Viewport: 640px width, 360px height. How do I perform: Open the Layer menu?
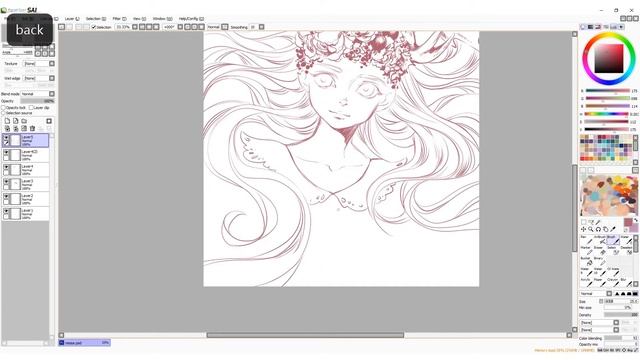click(72, 19)
